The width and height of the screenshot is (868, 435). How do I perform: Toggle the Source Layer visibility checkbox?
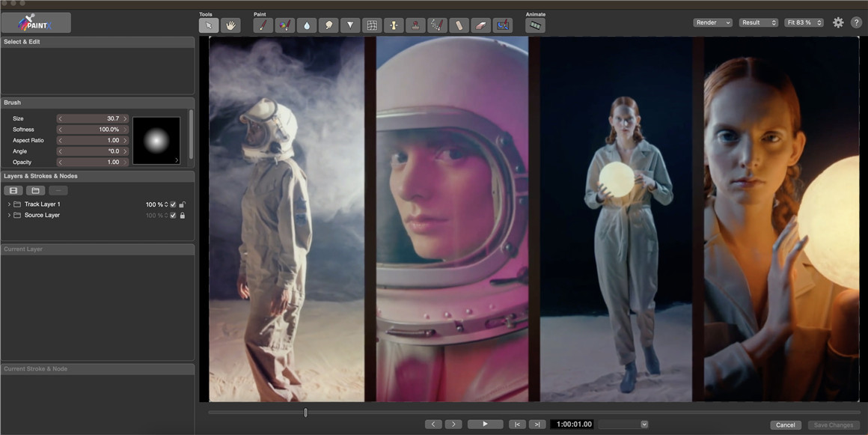pyautogui.click(x=173, y=215)
